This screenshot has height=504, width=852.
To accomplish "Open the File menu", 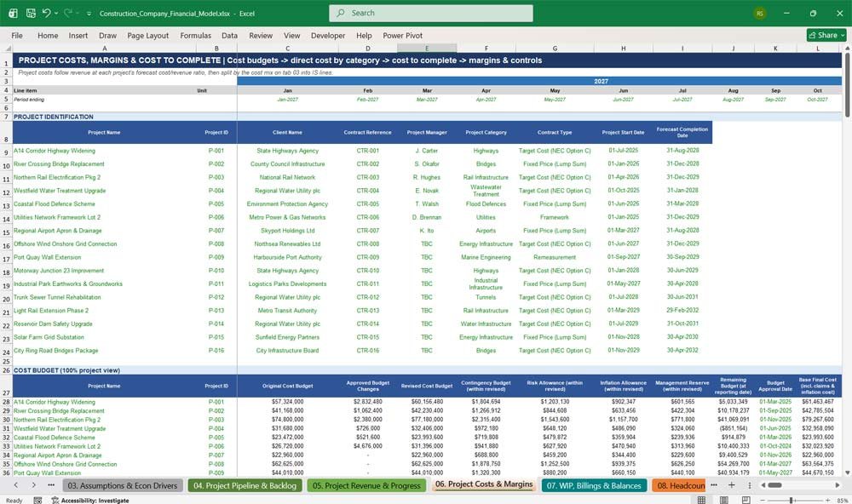I will 17,35.
